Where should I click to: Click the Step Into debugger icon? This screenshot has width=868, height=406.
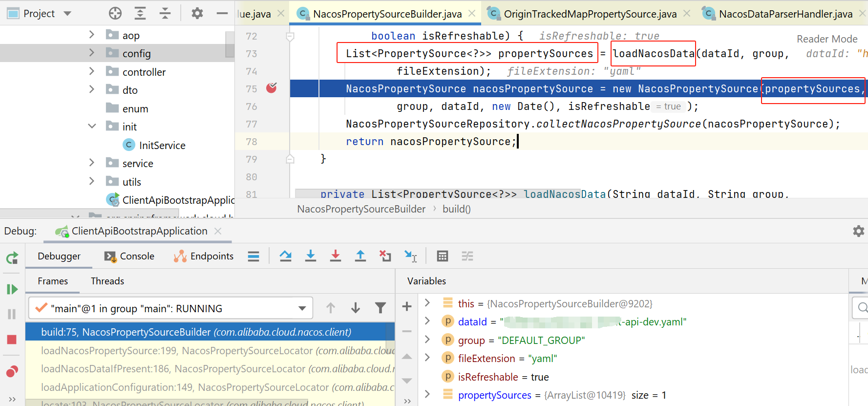click(311, 256)
